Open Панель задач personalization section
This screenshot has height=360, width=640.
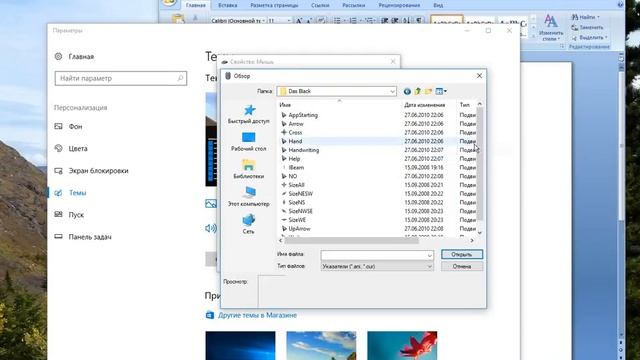pos(83,237)
